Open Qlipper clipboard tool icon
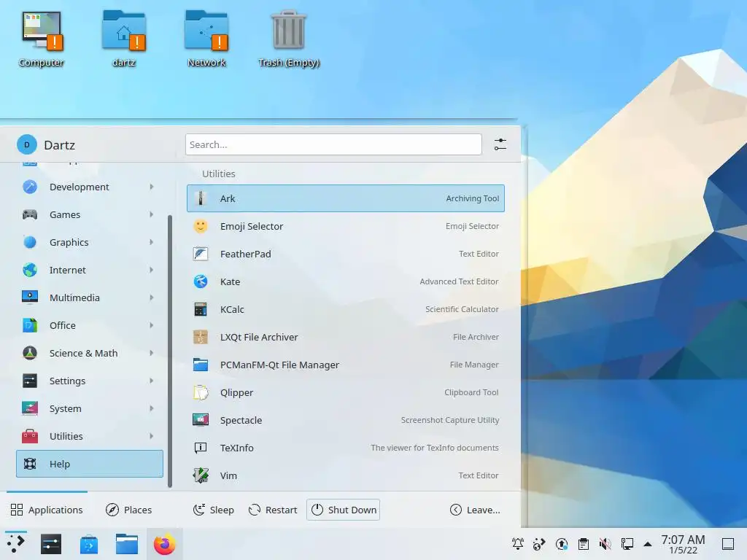Screen dimensions: 747x560 pos(201,392)
